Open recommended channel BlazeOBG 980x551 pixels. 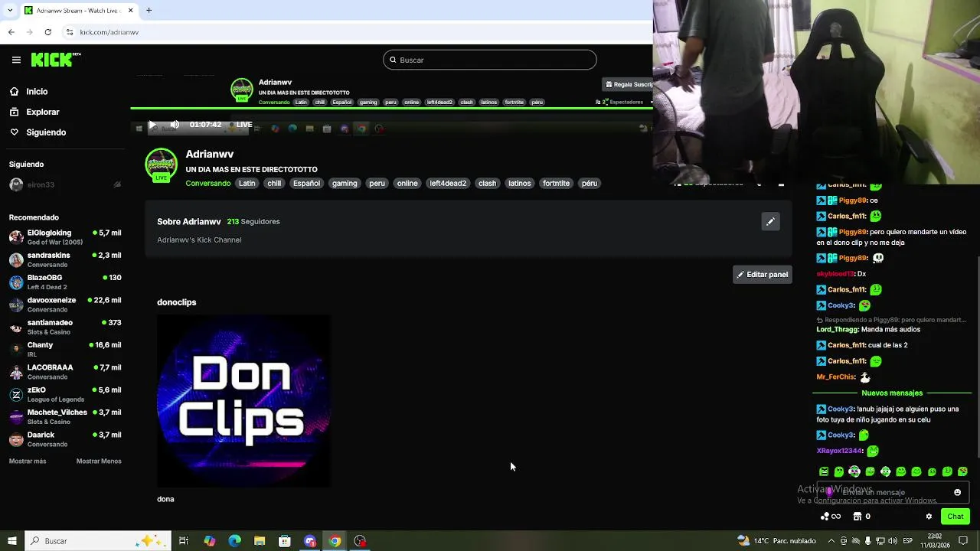click(x=65, y=282)
